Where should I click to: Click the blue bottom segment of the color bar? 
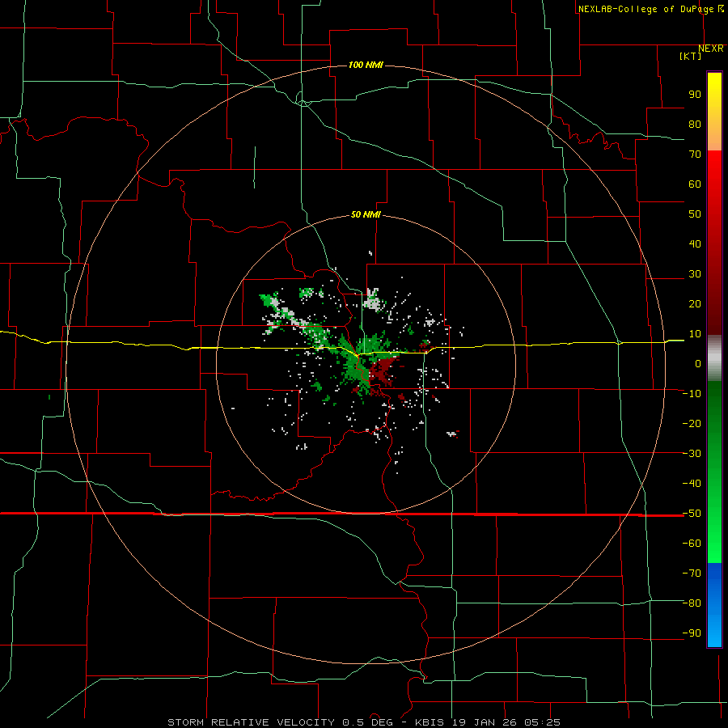(714, 605)
